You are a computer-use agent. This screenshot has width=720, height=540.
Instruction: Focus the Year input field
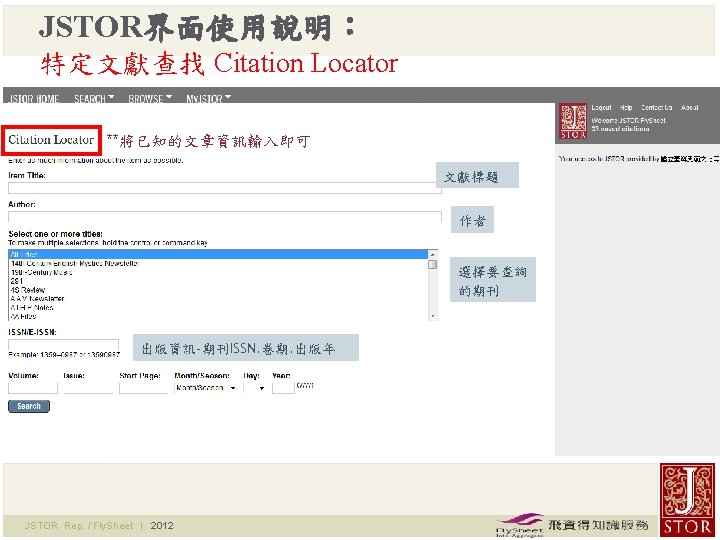pos(283,388)
